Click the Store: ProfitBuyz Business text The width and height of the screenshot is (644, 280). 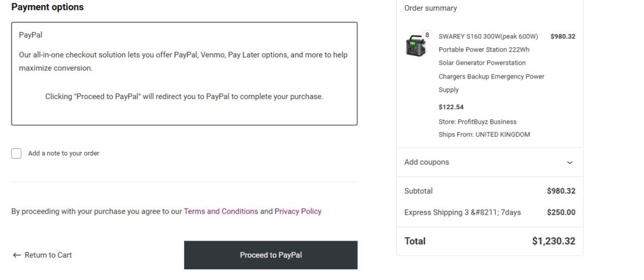477,122
